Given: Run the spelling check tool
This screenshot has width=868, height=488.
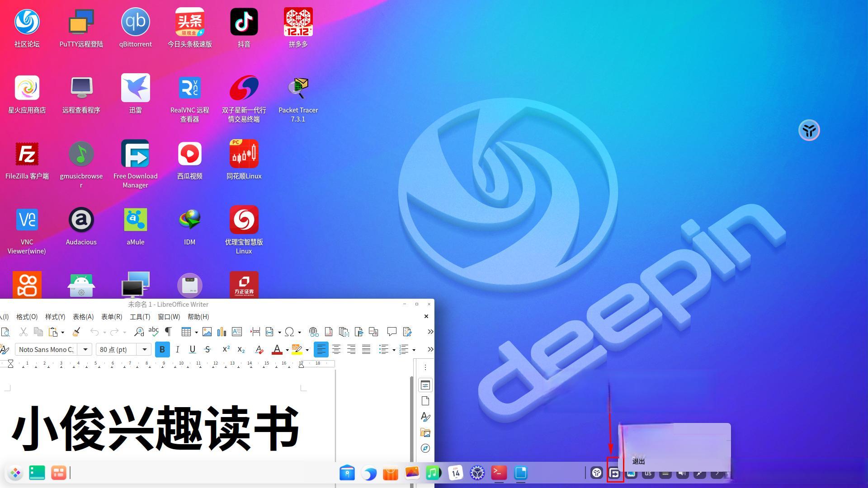Looking at the screenshot, I should pos(153,332).
